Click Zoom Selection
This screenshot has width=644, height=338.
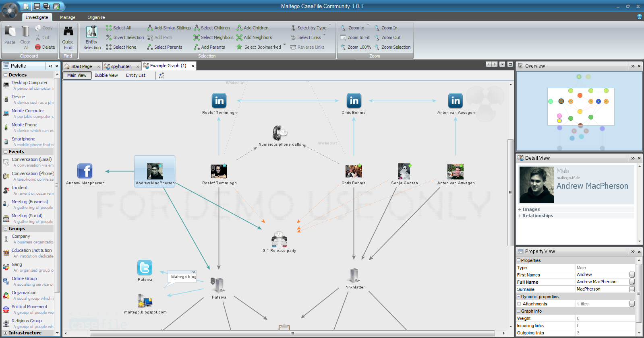(392, 47)
